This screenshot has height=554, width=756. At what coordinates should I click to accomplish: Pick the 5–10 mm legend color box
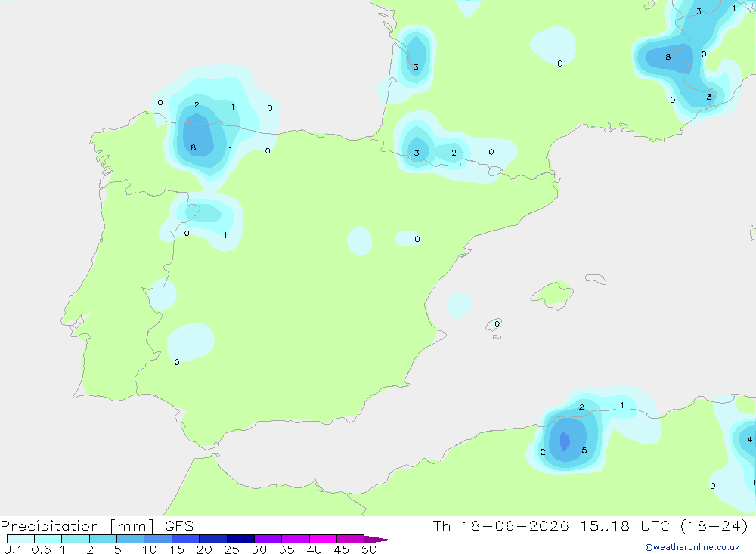(130, 539)
